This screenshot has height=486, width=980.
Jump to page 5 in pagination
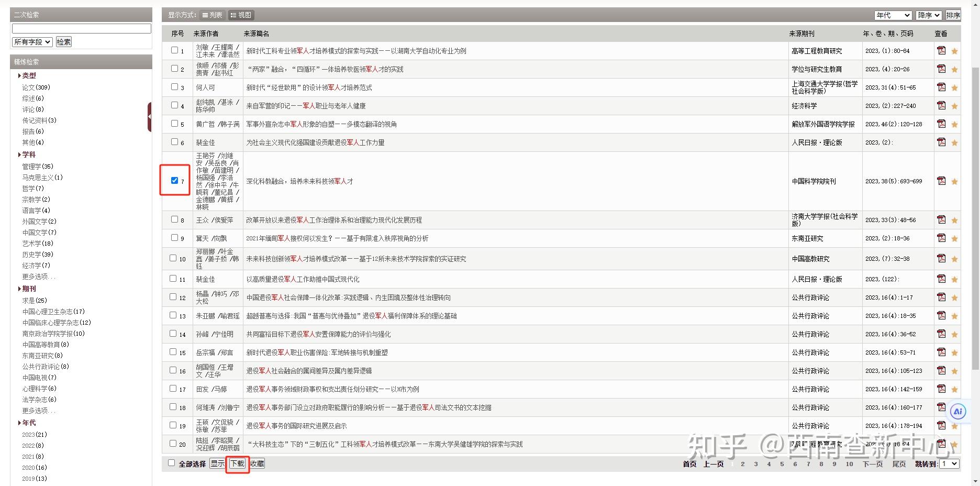tap(782, 463)
